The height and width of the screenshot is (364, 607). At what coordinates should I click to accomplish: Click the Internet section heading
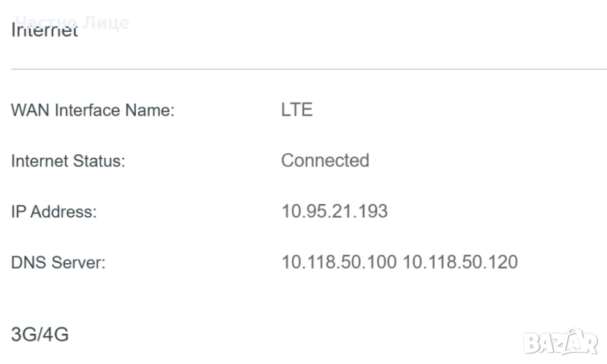pos(44,31)
